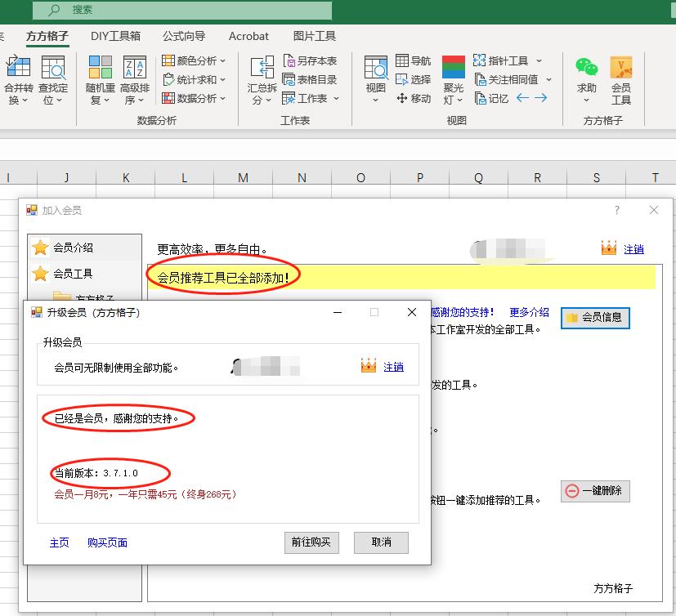
Task: Click the 一键删除 button
Action: click(595, 491)
